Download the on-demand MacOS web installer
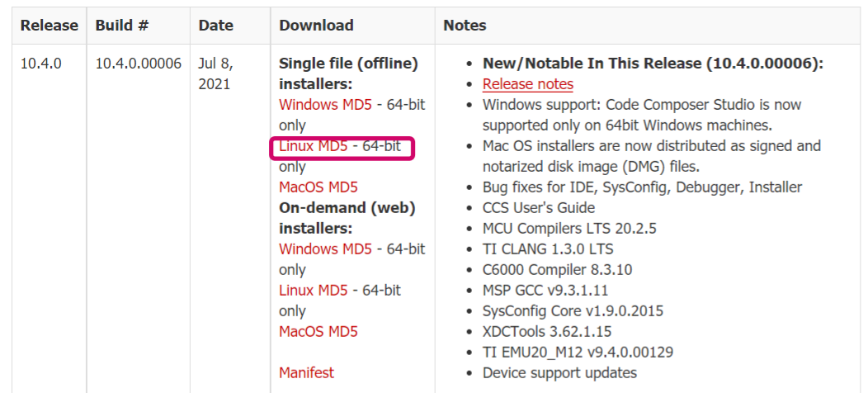 (x=301, y=331)
